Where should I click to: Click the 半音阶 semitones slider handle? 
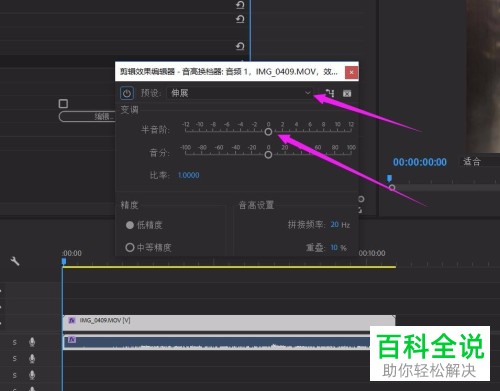pyautogui.click(x=268, y=132)
